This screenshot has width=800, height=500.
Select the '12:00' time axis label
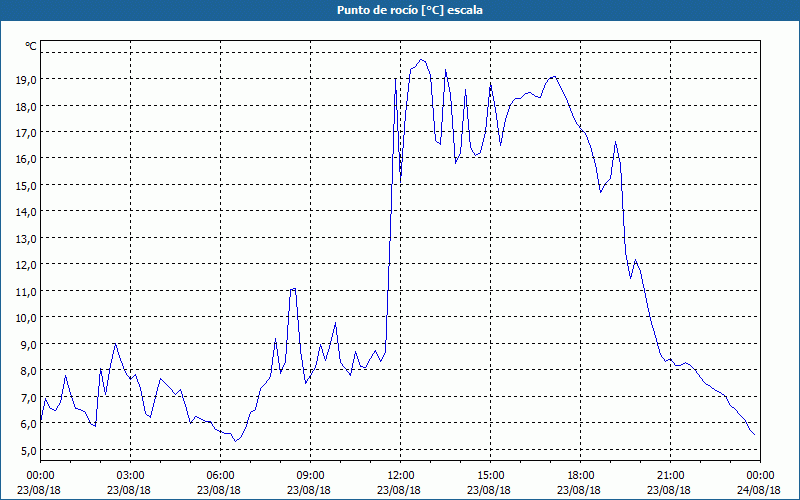(x=400, y=476)
